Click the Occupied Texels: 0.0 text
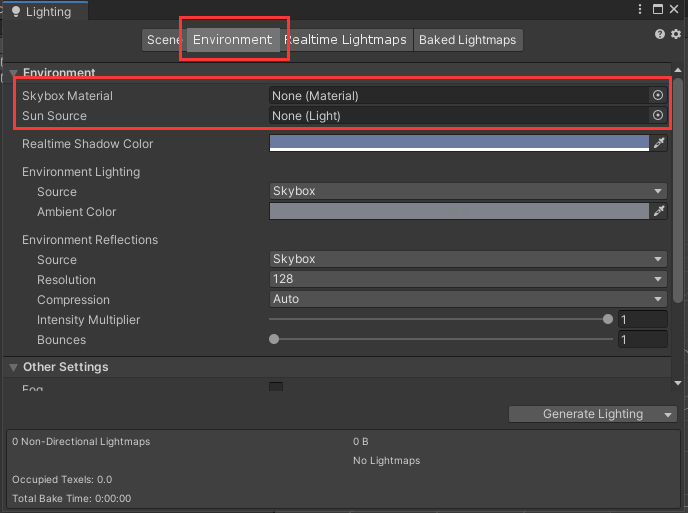This screenshot has height=513, width=688. coord(62,480)
